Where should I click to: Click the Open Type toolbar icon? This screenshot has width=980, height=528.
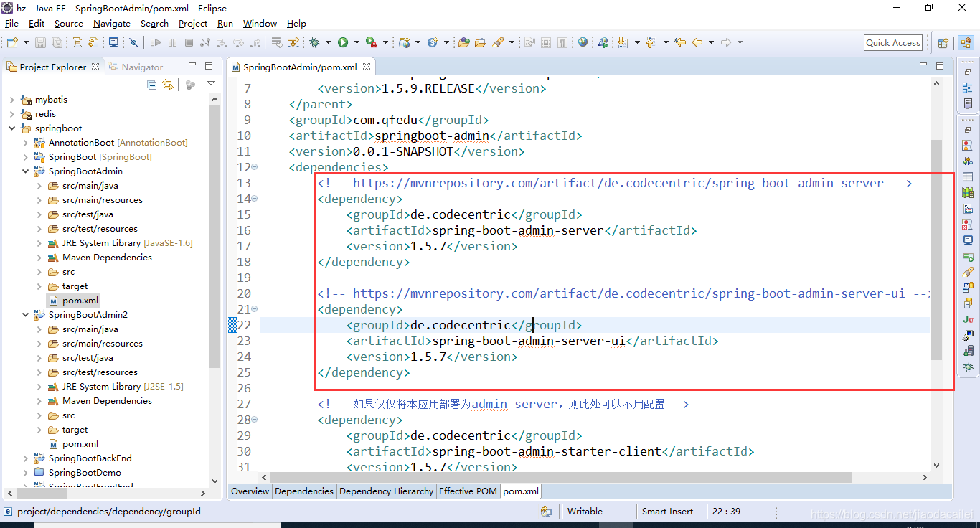[464, 42]
